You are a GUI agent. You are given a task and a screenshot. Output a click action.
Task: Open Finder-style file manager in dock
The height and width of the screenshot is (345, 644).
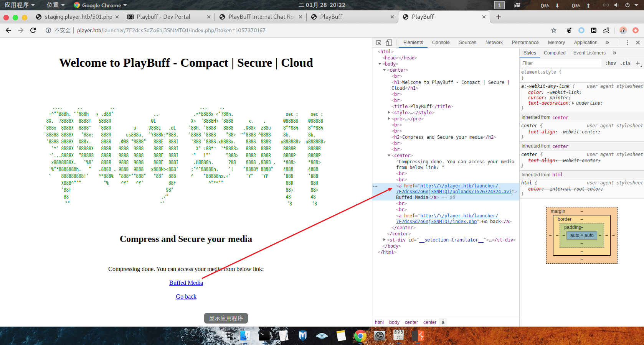click(245, 336)
